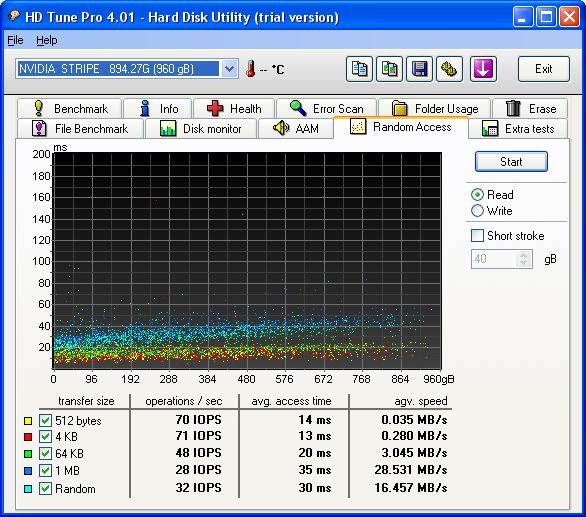Open the Health tab with red cross

click(234, 109)
